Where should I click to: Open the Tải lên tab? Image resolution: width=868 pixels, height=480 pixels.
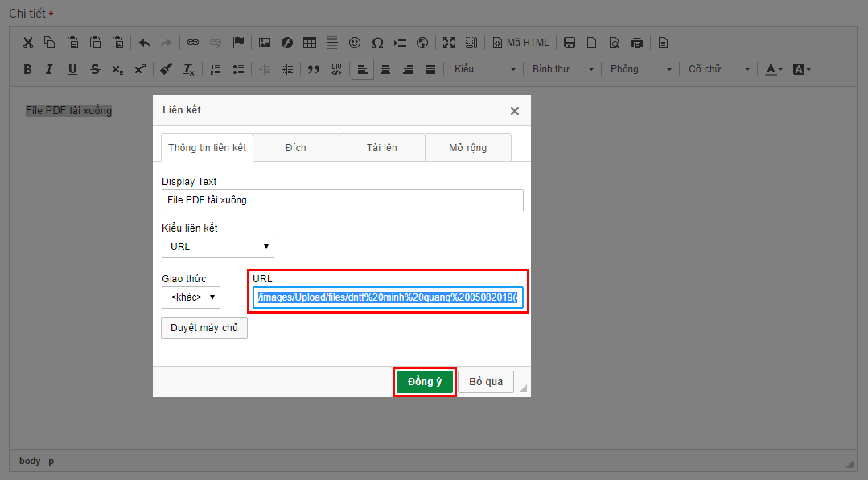coord(382,148)
